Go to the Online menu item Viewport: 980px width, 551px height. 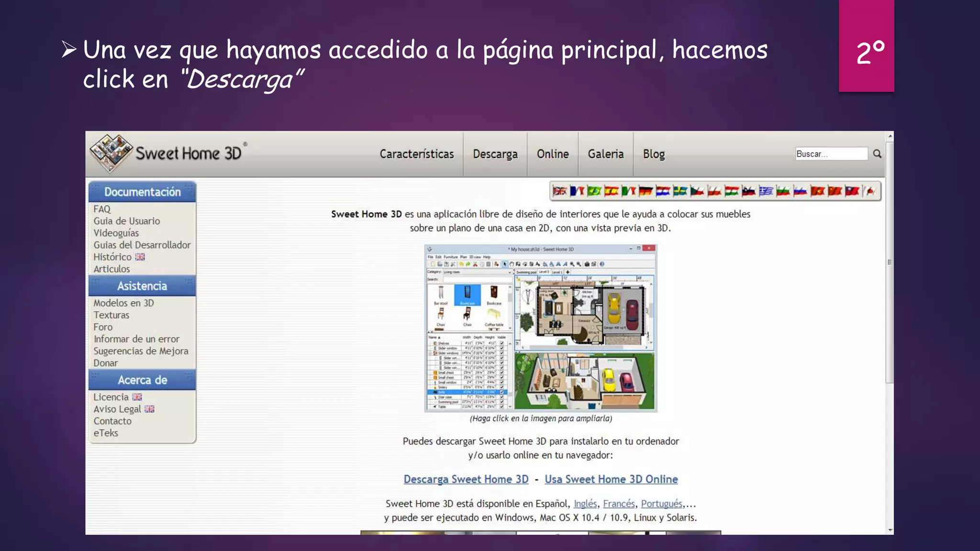click(x=553, y=154)
